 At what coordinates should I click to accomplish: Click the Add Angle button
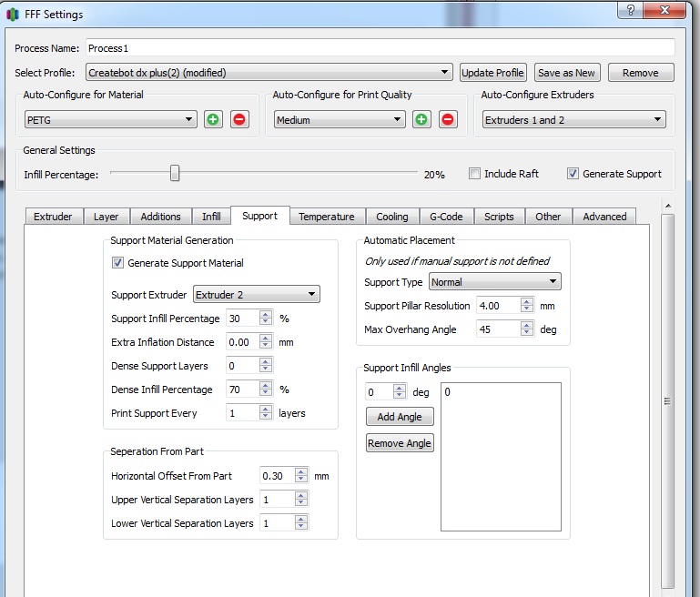pos(400,416)
